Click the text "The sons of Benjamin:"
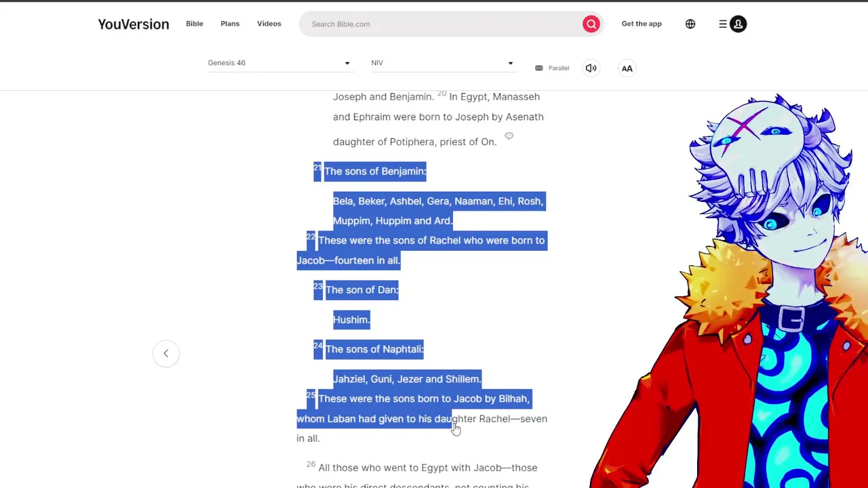Viewport: 868px width, 488px height. 375,171
